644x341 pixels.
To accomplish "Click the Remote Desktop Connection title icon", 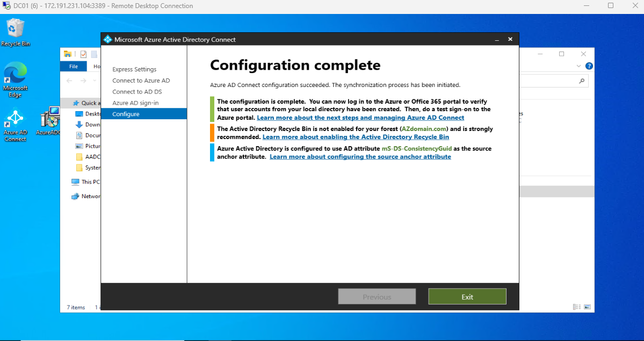I will point(6,6).
